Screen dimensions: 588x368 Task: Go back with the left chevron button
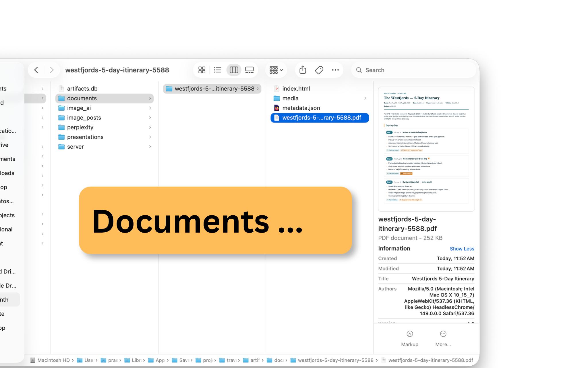[36, 70]
